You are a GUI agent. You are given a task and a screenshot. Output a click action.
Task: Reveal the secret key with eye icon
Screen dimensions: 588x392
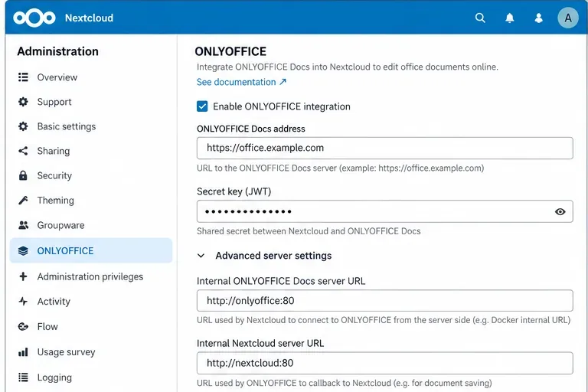click(x=560, y=211)
